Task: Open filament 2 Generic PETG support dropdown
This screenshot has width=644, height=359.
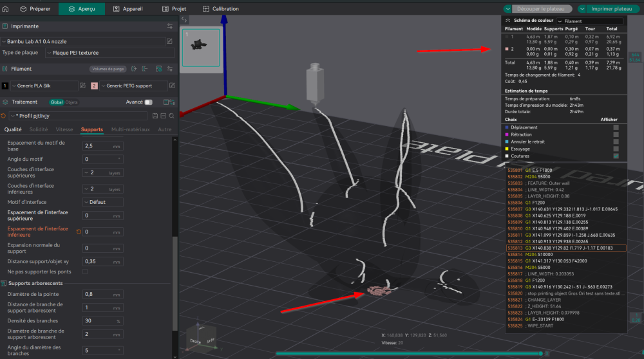Action: (133, 86)
